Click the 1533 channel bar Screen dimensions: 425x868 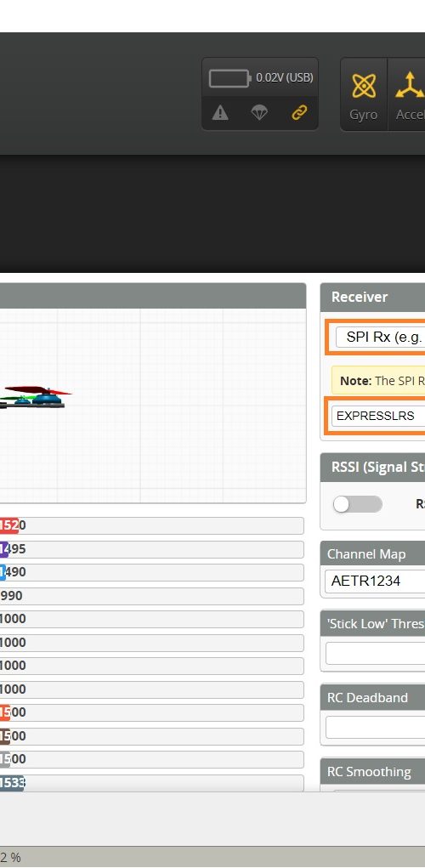click(x=151, y=783)
